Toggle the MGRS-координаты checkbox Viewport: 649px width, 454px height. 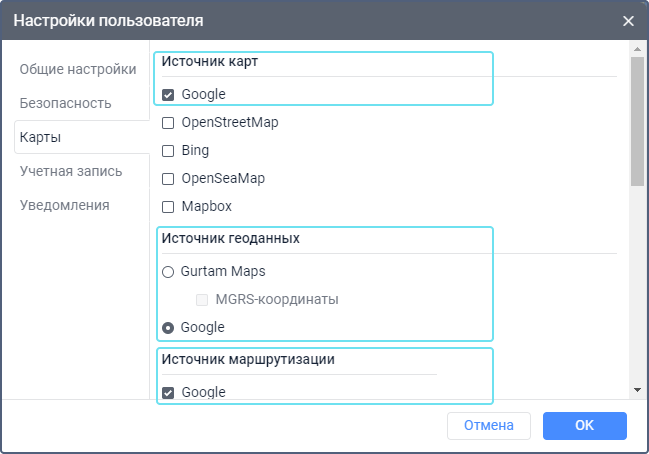203,299
